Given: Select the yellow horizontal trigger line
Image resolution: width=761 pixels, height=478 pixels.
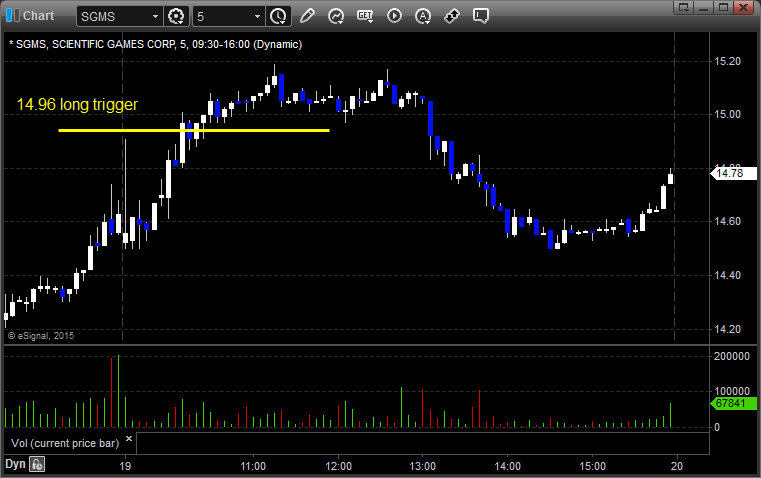Looking at the screenshot, I should (194, 130).
